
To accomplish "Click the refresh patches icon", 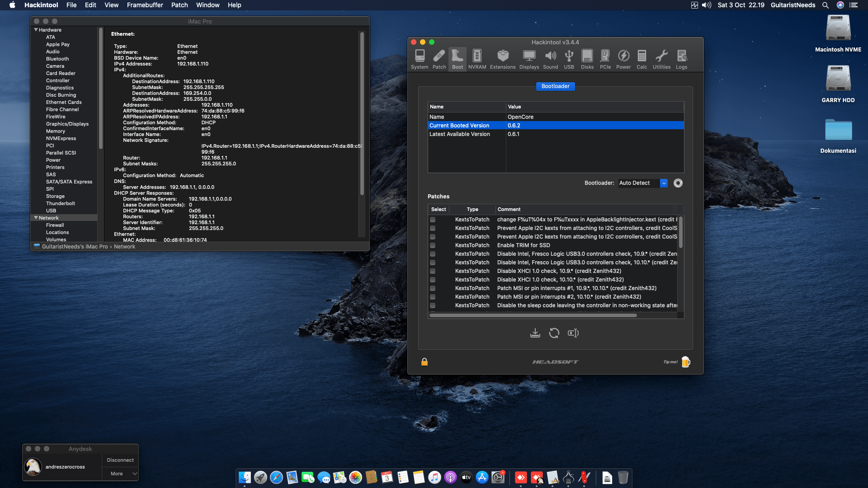I will [x=554, y=333].
